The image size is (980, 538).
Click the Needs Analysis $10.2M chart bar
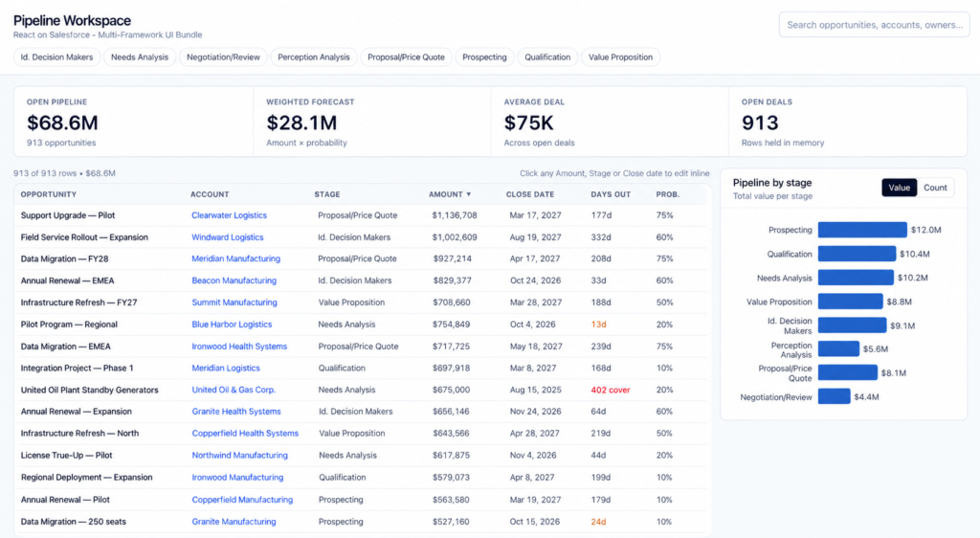click(856, 278)
